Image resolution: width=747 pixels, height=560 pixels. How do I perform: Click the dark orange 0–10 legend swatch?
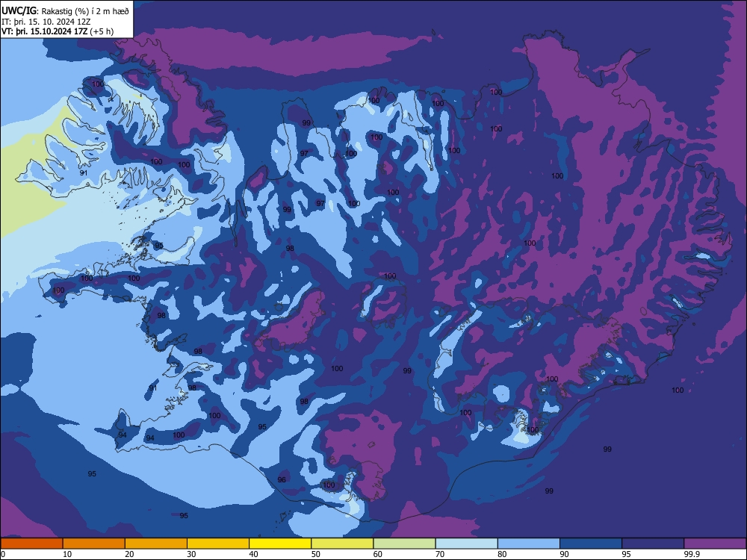pos(31,544)
